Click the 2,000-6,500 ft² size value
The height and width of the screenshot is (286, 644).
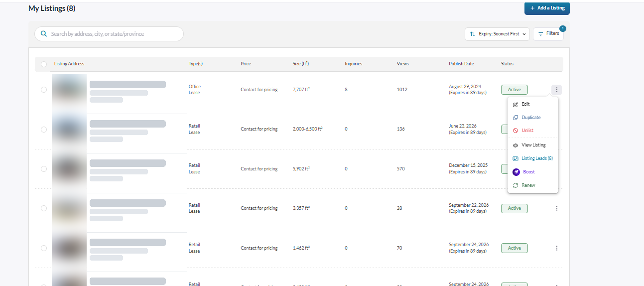click(x=308, y=129)
